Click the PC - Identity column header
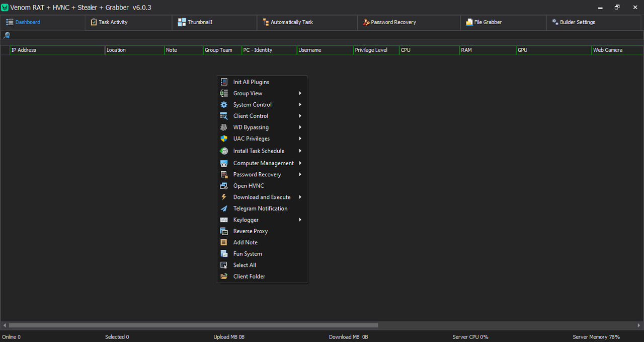Screen dimensions: 644x342 pyautogui.click(x=269, y=50)
